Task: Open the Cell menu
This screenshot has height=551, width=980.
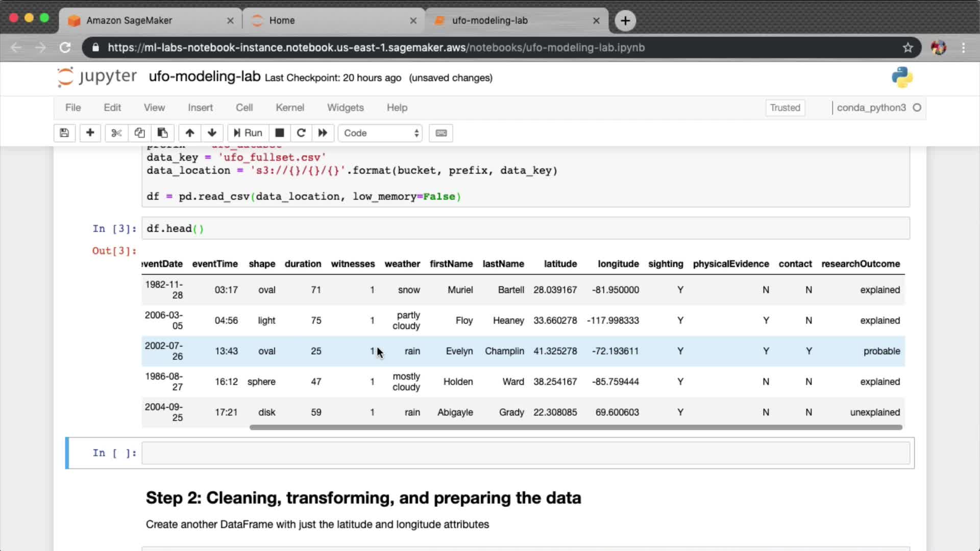Action: coord(244,108)
